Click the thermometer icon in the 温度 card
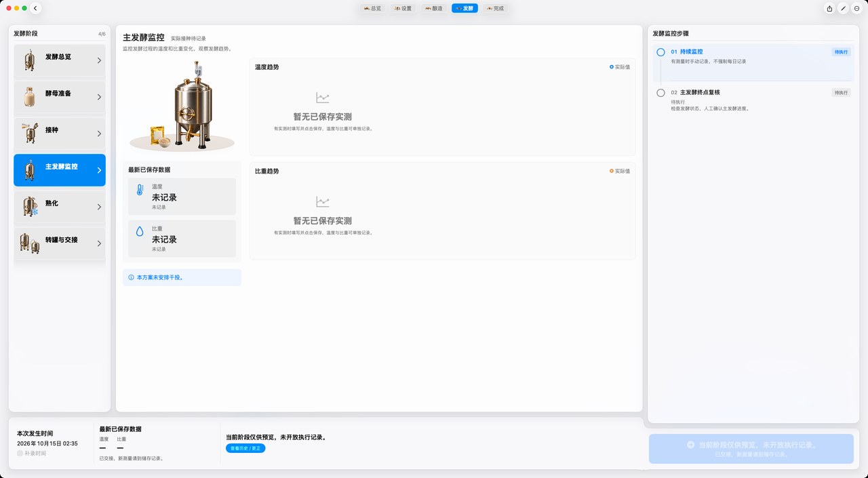Image resolution: width=868 pixels, height=478 pixels. tap(140, 191)
